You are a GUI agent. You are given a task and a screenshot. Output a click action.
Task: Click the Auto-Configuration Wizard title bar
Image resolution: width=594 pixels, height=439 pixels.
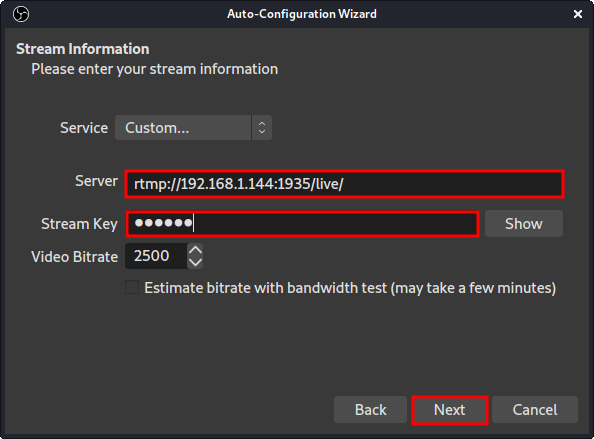point(302,14)
